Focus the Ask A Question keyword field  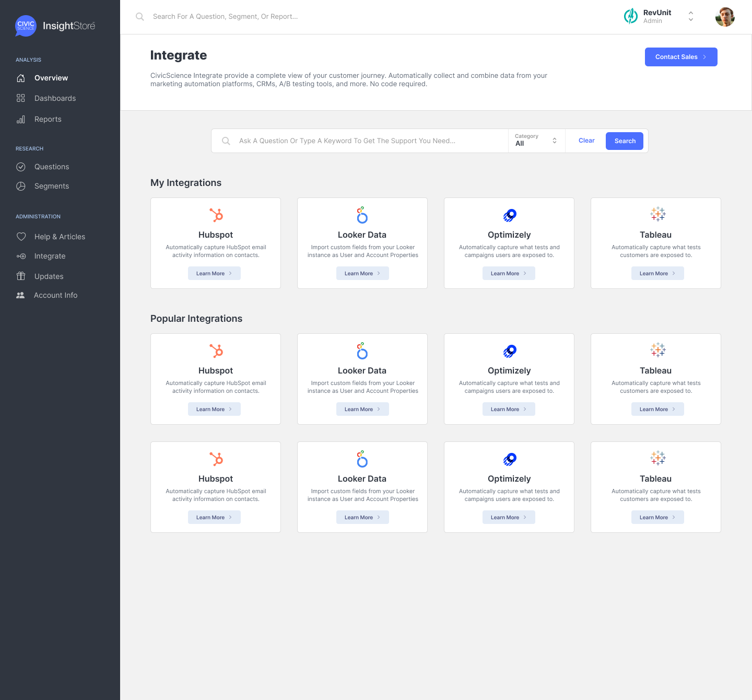359,141
